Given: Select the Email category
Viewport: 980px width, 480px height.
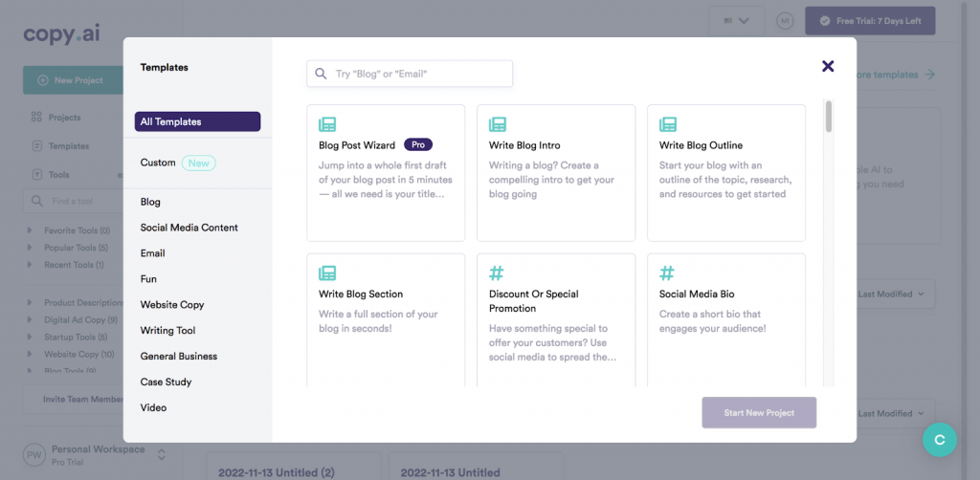Looking at the screenshot, I should click(152, 253).
